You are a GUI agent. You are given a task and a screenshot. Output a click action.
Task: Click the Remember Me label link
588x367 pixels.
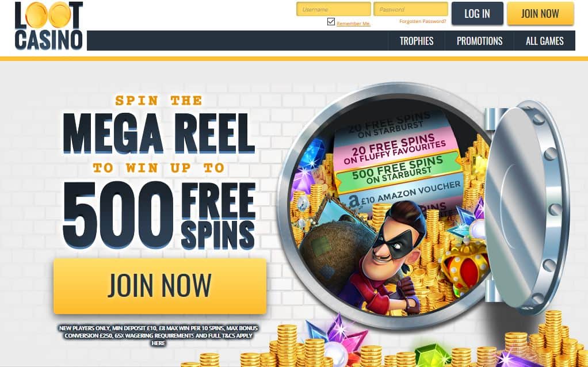click(353, 24)
